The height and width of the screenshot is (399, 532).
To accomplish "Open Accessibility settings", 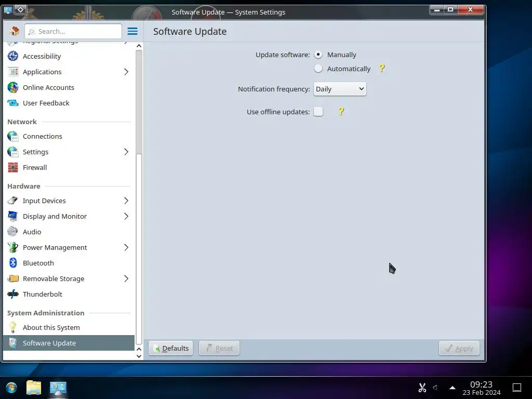I will click(x=69, y=56).
